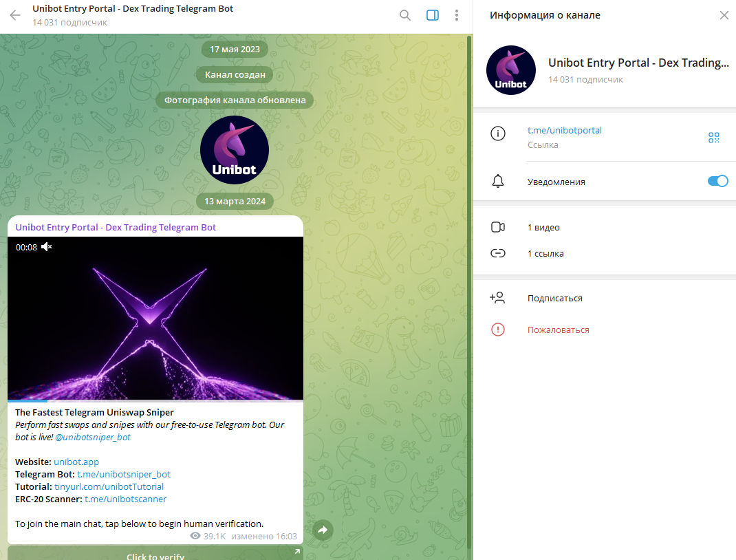The image size is (736, 560).
Task: Click the Канал создан service message
Action: pos(235,74)
